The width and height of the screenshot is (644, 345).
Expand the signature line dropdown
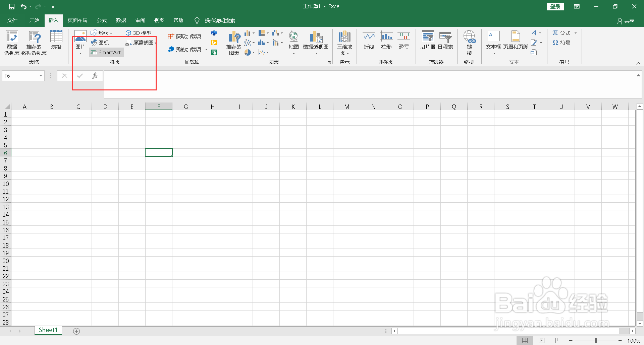pyautogui.click(x=541, y=43)
